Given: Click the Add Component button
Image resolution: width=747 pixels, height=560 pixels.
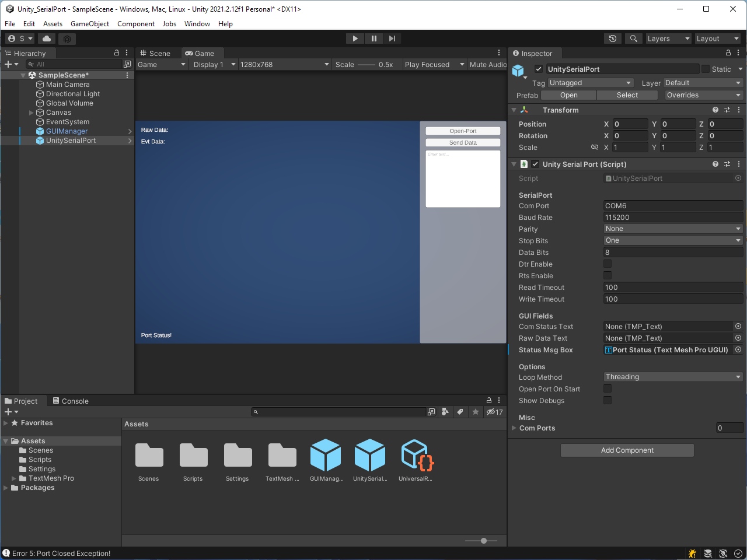Looking at the screenshot, I should [627, 450].
